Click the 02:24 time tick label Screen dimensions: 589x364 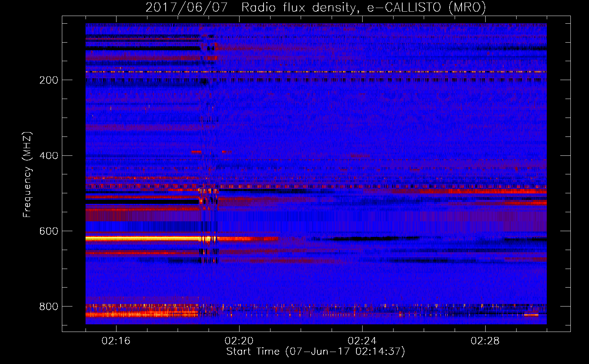[x=362, y=341]
